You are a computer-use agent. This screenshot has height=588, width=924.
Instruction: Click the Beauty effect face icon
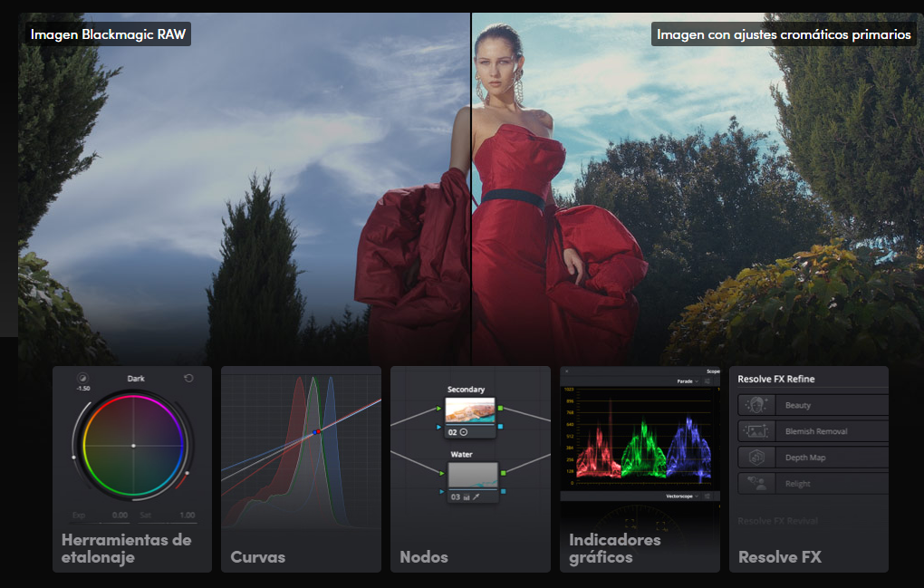pos(756,405)
